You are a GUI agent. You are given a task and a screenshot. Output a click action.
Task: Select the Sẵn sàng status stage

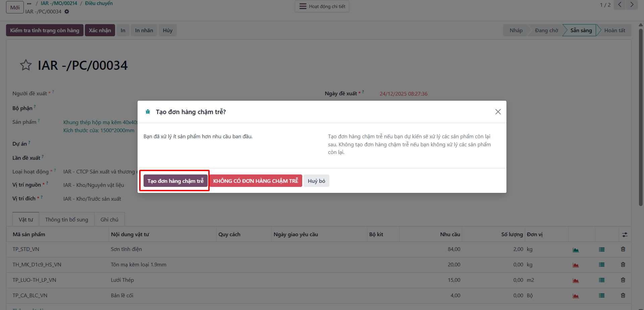pos(581,30)
